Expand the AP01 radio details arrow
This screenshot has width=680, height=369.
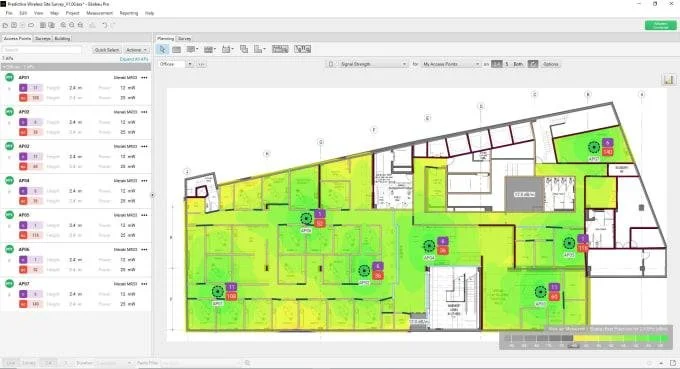coord(10,88)
